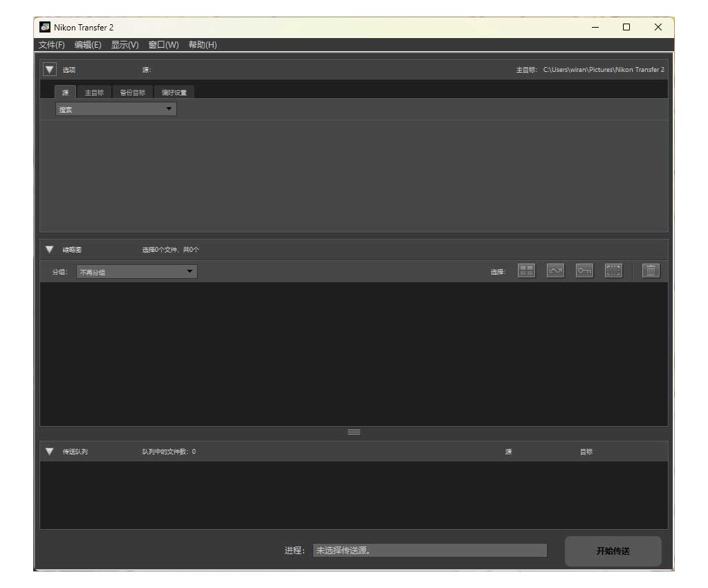Viewport: 708px width, 588px height.
Task: Switch to the 主目标 tab
Action: [x=94, y=93]
